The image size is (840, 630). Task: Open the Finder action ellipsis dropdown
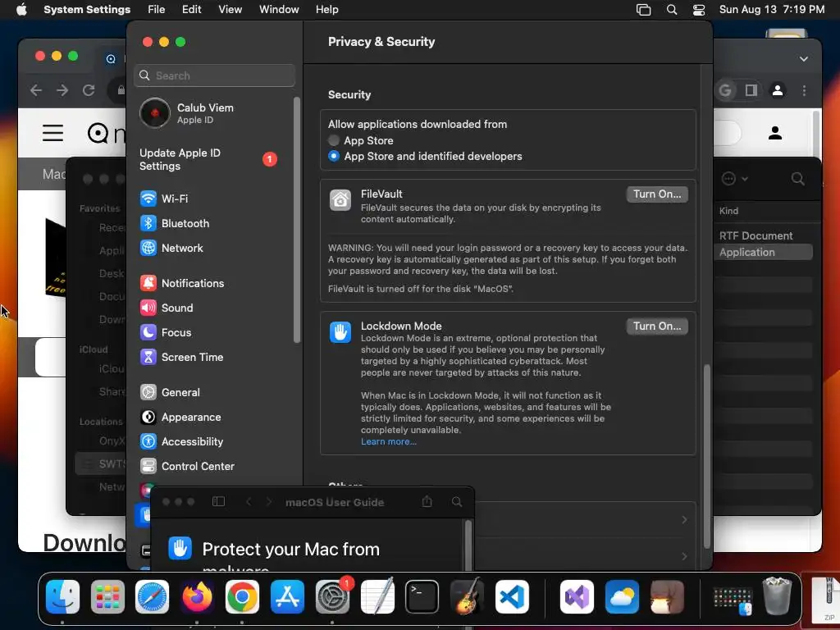tap(734, 178)
